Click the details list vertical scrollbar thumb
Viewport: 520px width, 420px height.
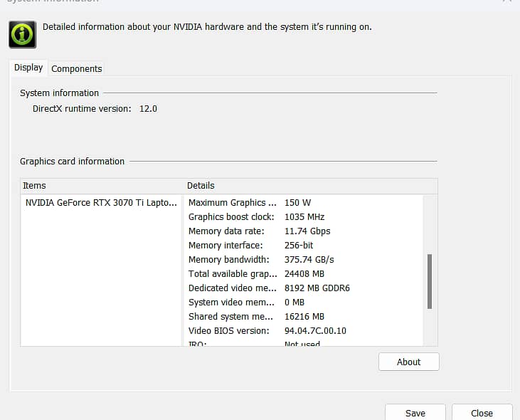430,281
